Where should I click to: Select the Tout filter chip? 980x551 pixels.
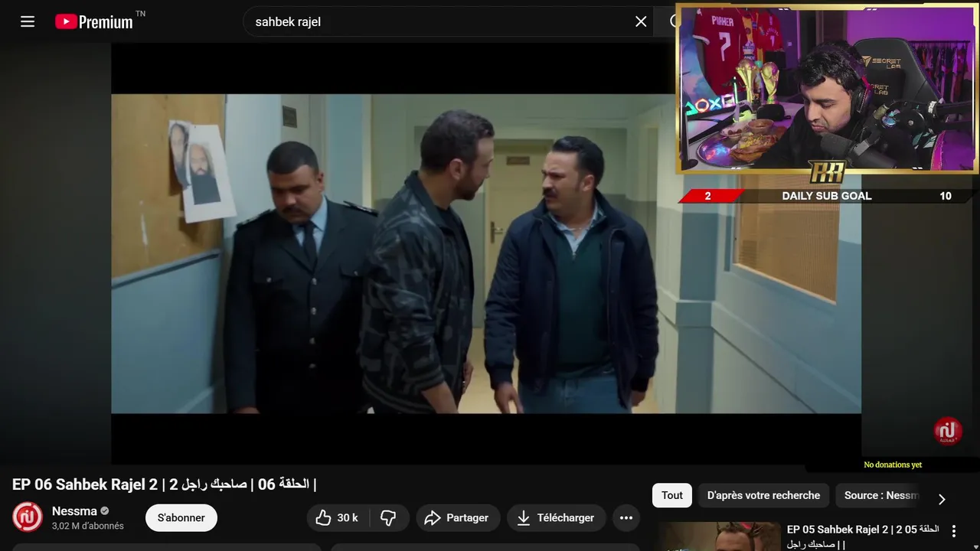[672, 495]
